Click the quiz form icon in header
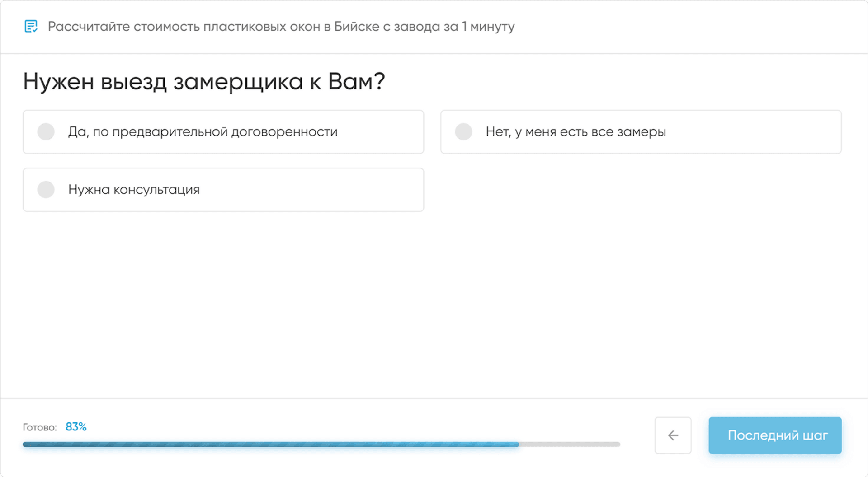The width and height of the screenshot is (868, 477). click(x=31, y=27)
